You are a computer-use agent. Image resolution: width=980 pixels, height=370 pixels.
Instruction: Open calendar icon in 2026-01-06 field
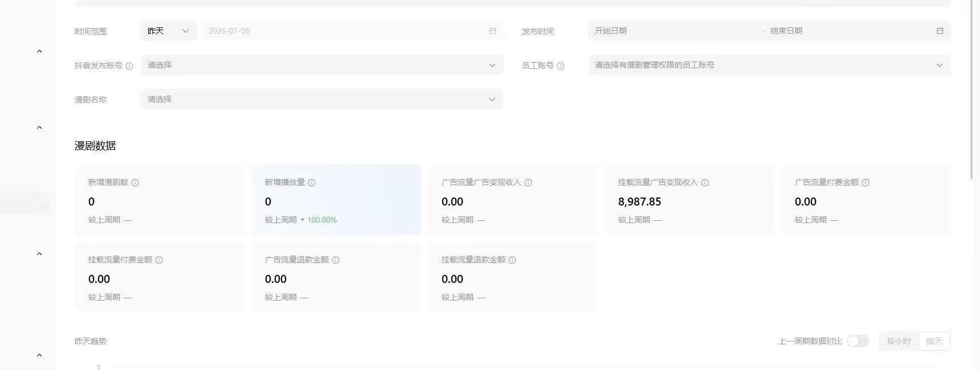click(493, 31)
